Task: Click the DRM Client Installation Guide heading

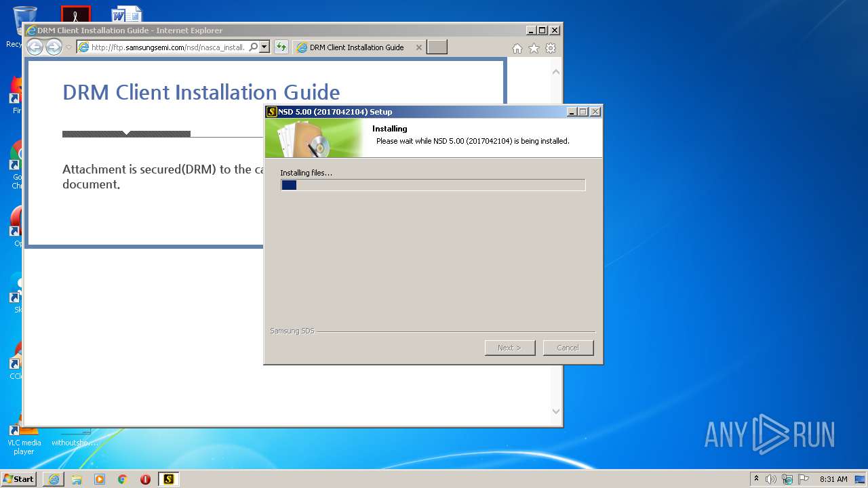Action: (x=201, y=92)
